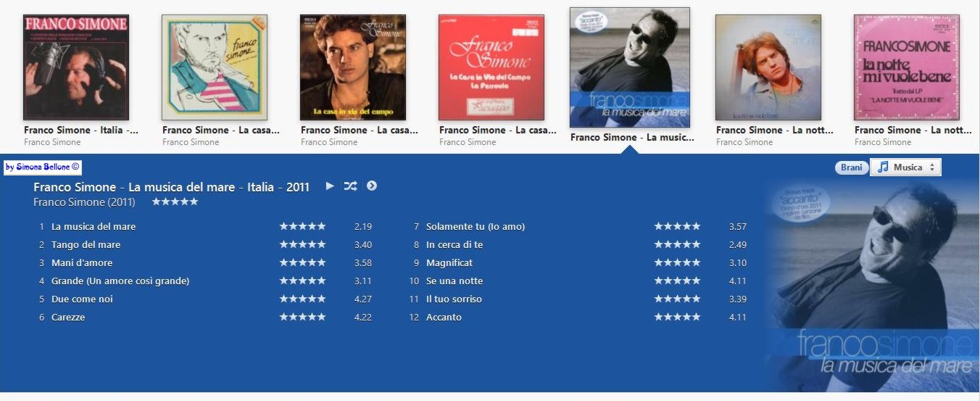The image size is (980, 401).
Task: Rate the track La musica del mare
Action: click(303, 226)
